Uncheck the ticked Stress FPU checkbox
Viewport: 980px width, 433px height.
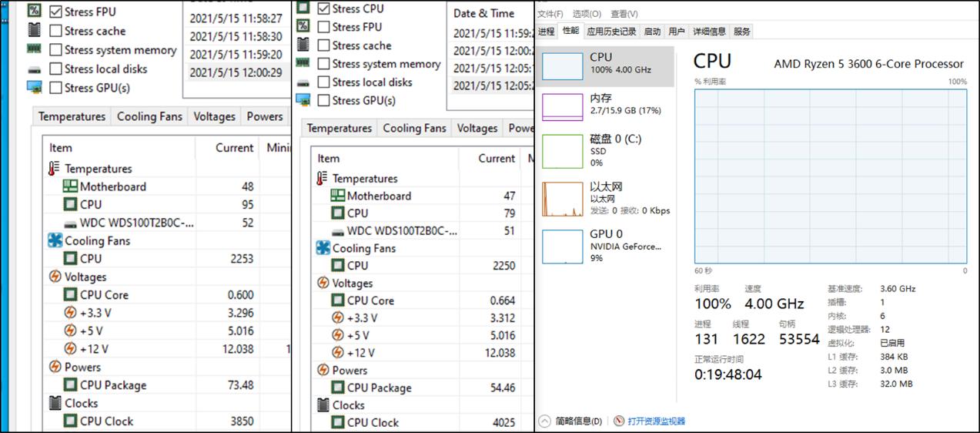(55, 12)
